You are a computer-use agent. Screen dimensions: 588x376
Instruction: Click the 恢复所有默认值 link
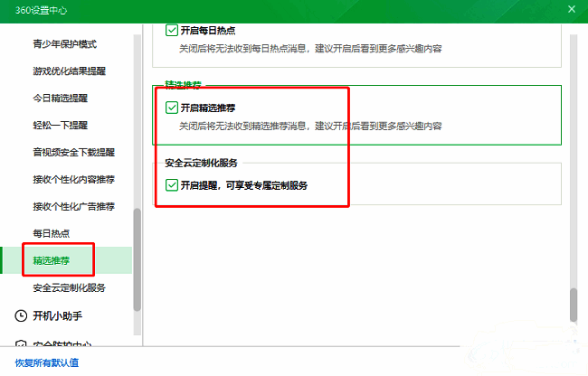coord(47,362)
